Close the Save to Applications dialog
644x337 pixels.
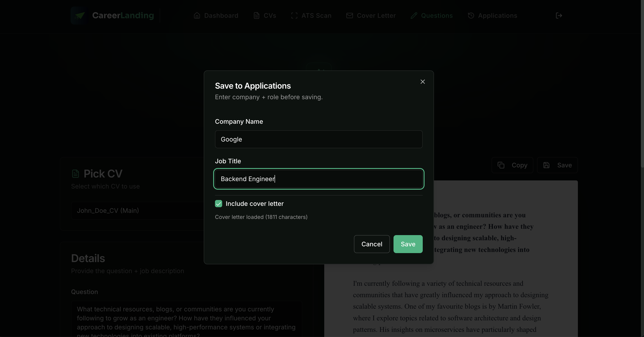(x=423, y=82)
